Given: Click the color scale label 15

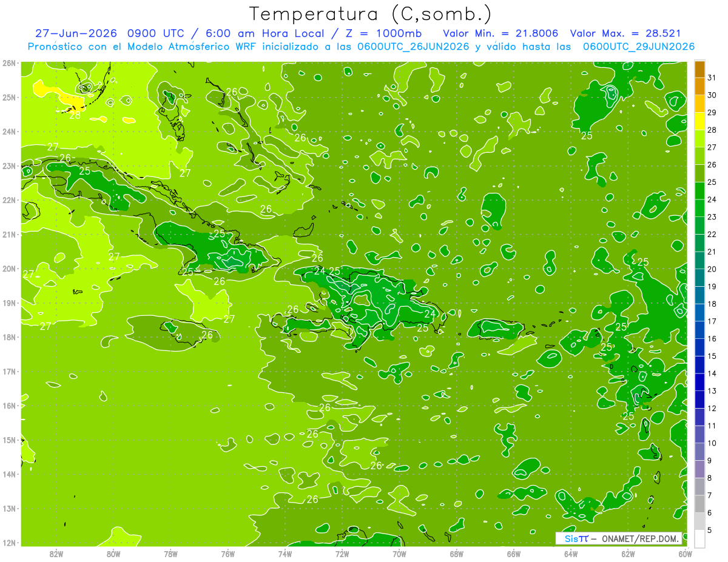Looking at the screenshot, I should pyautogui.click(x=712, y=356).
